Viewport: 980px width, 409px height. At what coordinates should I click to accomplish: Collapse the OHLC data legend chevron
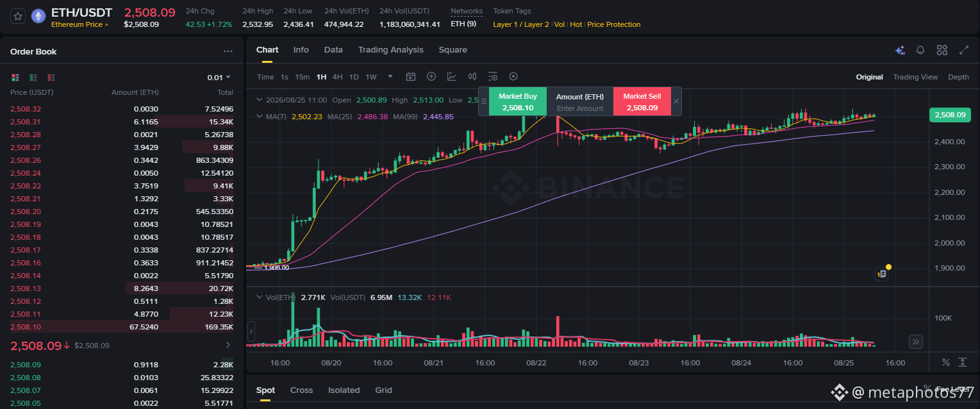click(259, 100)
